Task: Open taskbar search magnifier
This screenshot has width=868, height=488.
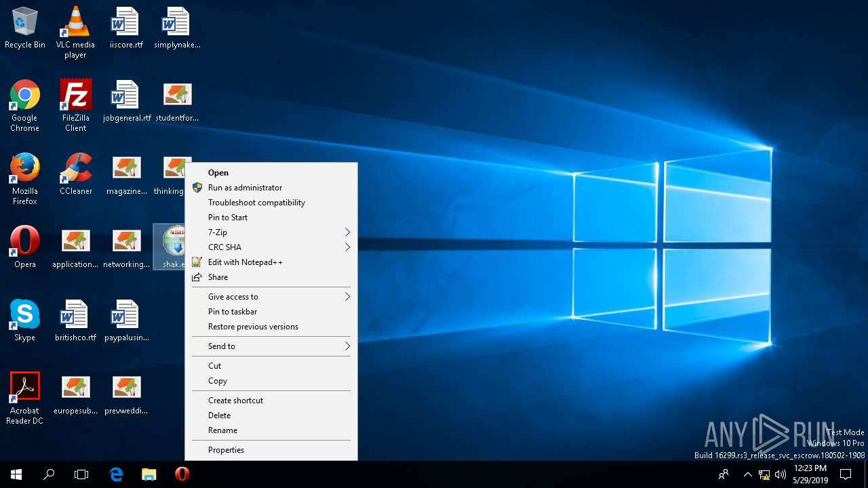Action: point(49,474)
